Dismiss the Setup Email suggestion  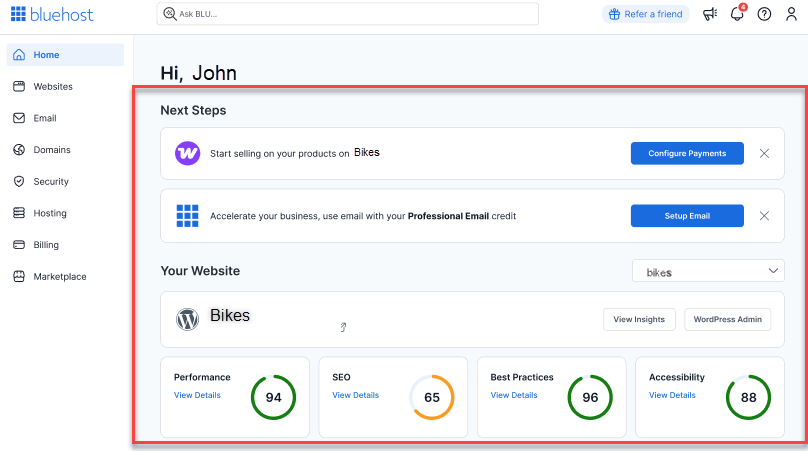click(x=764, y=216)
